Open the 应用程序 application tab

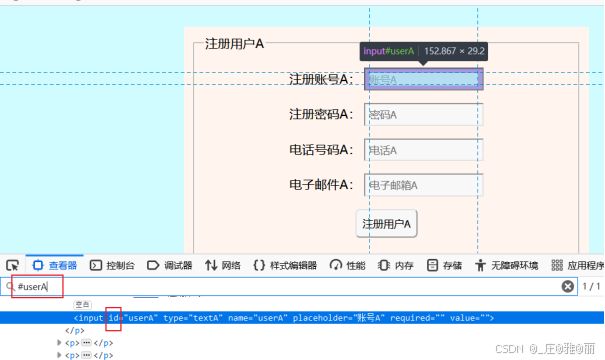578,265
